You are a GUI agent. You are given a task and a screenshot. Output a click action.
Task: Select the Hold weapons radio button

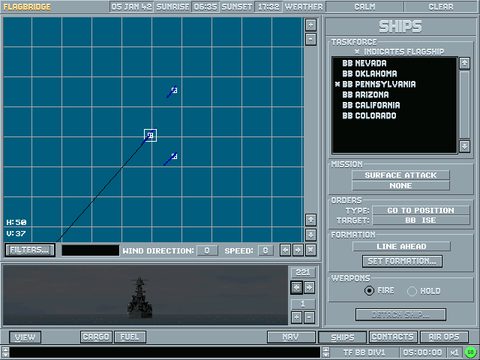(412, 291)
